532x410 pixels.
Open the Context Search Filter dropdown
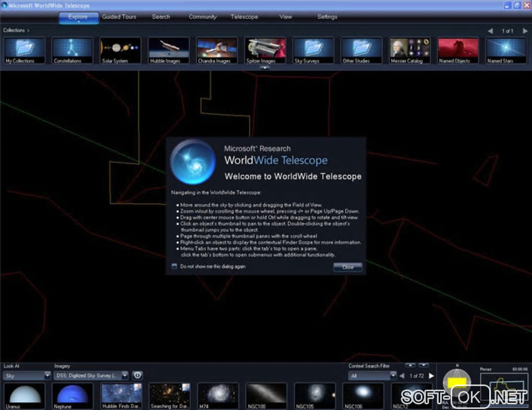[x=372, y=376]
